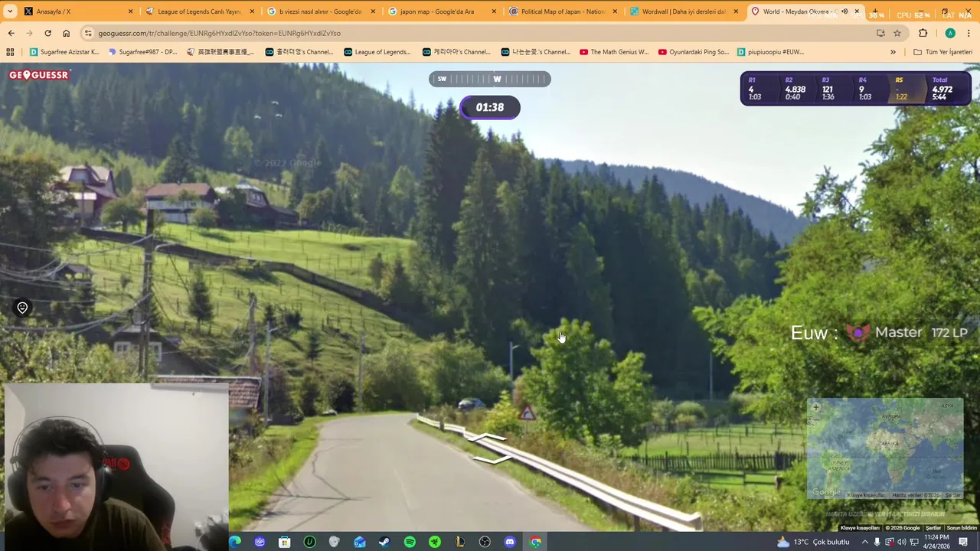Viewport: 980px width, 551px height.
Task: Open OBS Studio from taskbar
Action: click(x=485, y=542)
